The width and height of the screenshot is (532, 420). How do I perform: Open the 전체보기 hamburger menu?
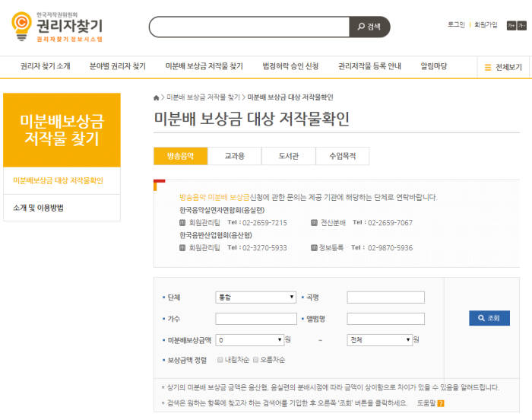(503, 67)
